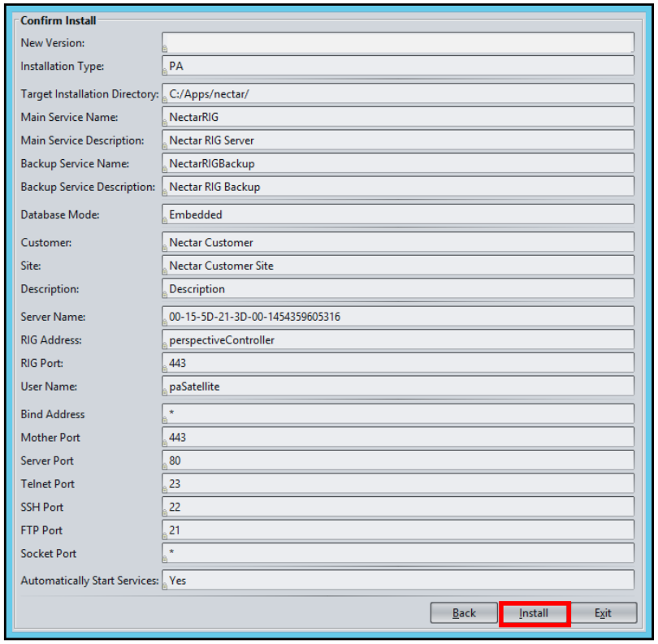Click the Database Mode field showing Embedded
Image resolution: width=658 pixels, height=644 pixels.
(398, 214)
